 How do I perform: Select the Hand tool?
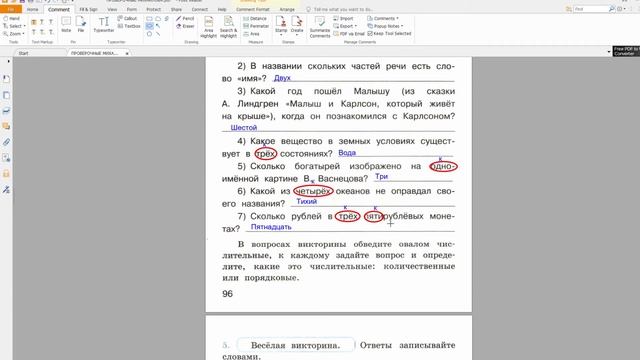(x=11, y=18)
